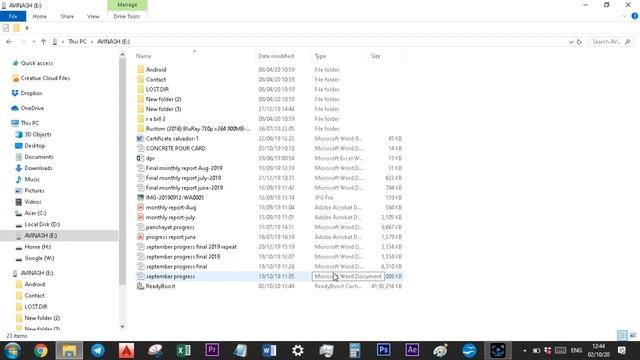Open After Effects from the taskbar
Image resolution: width=640 pixels, height=360 pixels.
click(412, 351)
